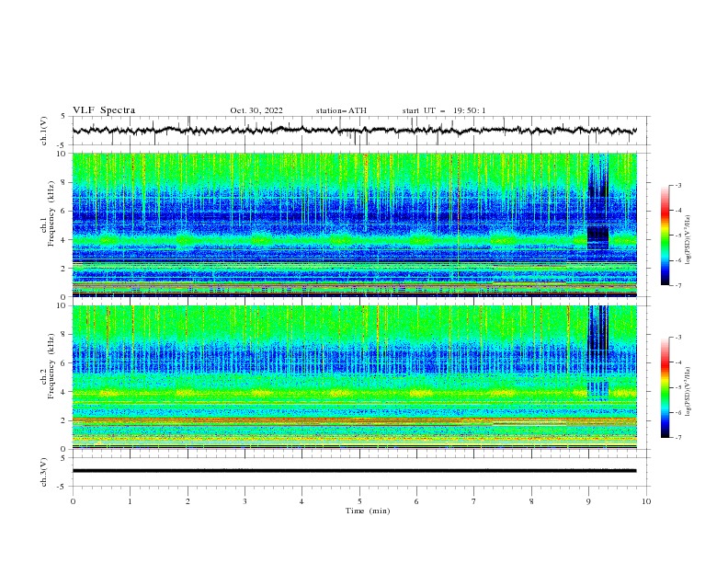Click the "-7" label on ch.2 color bar
728x563 pixels.
(x=678, y=438)
